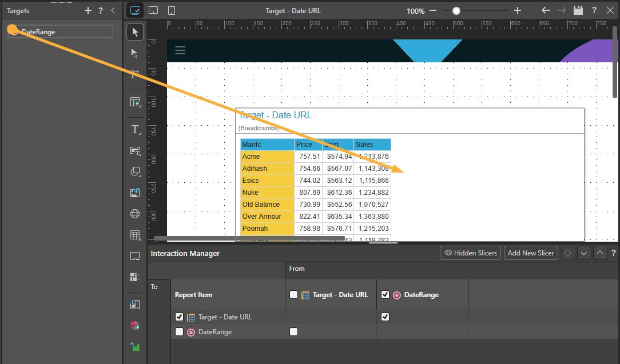
Task: Click the Add New Slicer button
Action: click(x=530, y=253)
